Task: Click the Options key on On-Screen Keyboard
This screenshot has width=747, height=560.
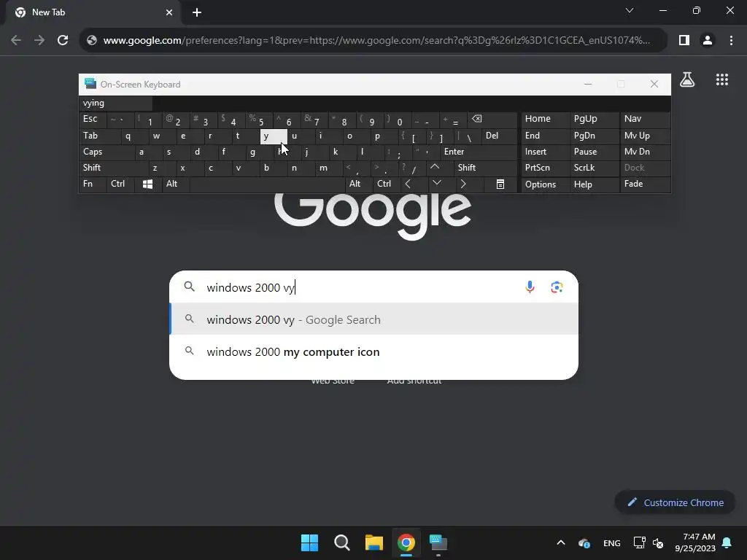Action: coord(545,184)
